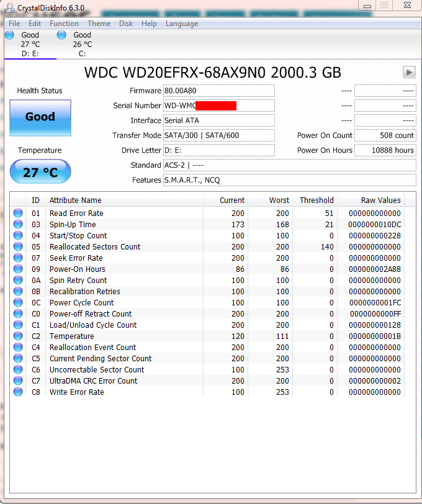The height and width of the screenshot is (504, 422).
Task: Click status icon for Write Error Rate
Action: (x=19, y=392)
